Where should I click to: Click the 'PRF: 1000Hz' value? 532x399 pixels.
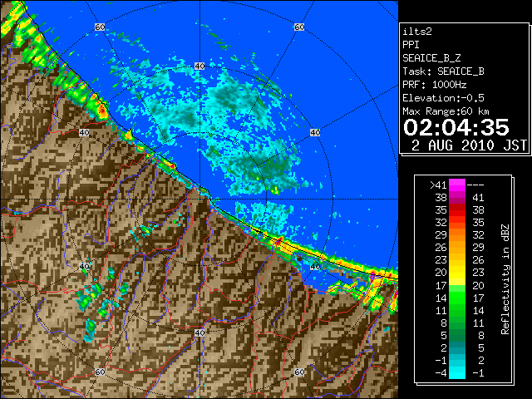click(435, 85)
